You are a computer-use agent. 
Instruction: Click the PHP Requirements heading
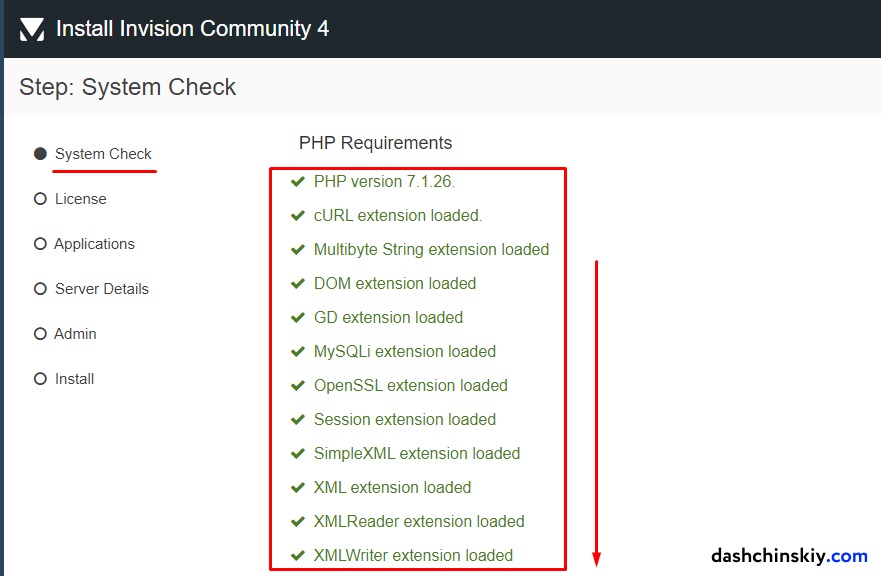[375, 143]
